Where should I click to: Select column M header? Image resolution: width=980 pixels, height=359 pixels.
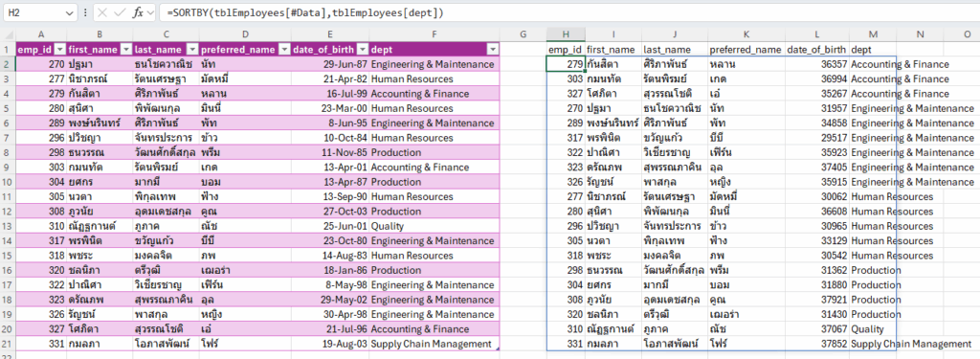pos(873,34)
